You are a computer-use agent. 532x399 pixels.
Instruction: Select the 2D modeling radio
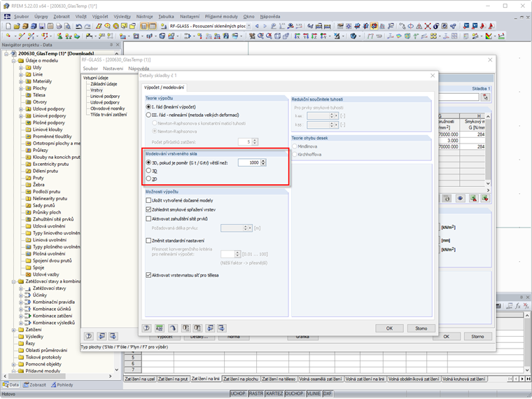coord(148,178)
